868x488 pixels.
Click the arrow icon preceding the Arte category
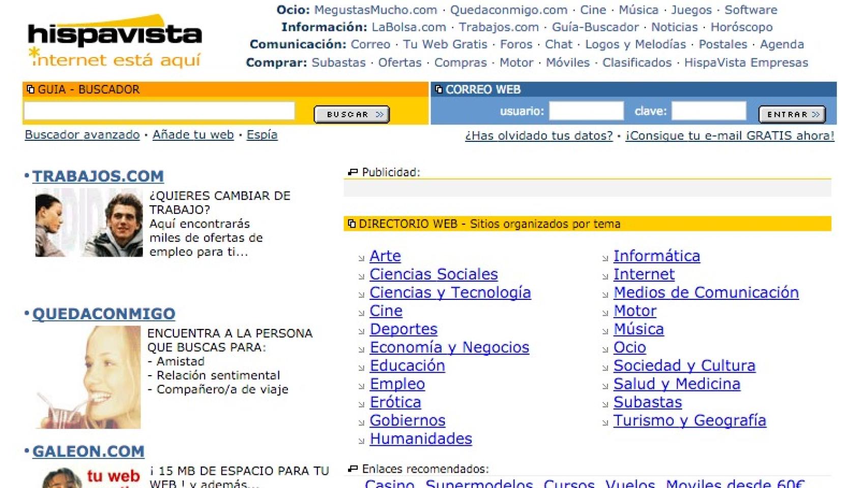pos(361,259)
